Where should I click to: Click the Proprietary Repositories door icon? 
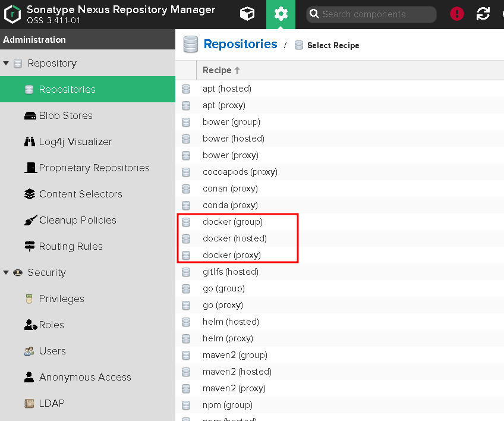coord(31,168)
